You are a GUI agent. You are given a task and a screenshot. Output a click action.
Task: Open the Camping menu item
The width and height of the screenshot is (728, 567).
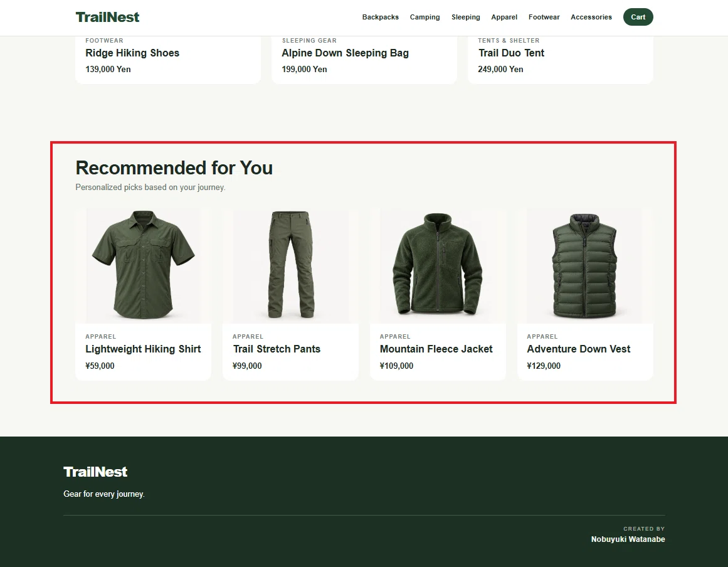425,17
